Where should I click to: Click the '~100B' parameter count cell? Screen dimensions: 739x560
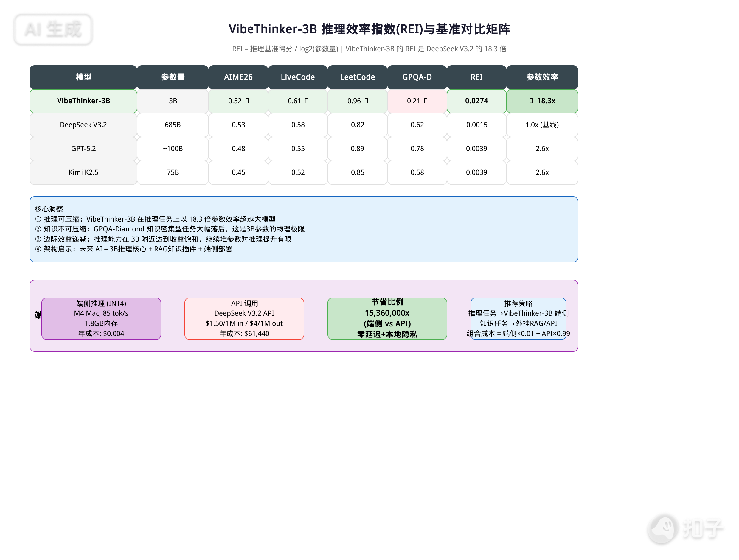pyautogui.click(x=173, y=149)
